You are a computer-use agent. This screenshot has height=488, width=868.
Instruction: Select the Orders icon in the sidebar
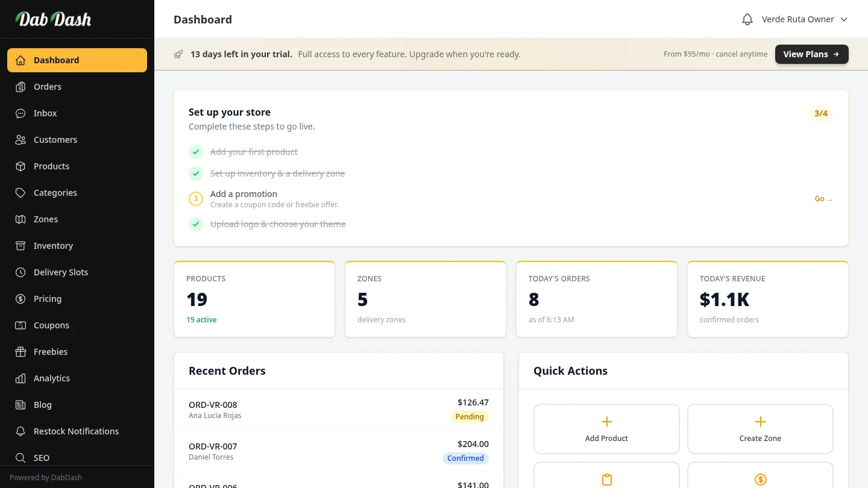pos(20,87)
